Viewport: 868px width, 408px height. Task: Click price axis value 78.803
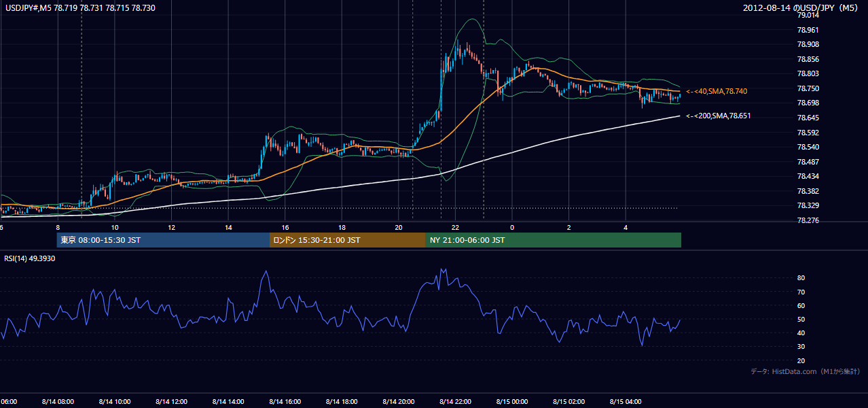pyautogui.click(x=808, y=73)
